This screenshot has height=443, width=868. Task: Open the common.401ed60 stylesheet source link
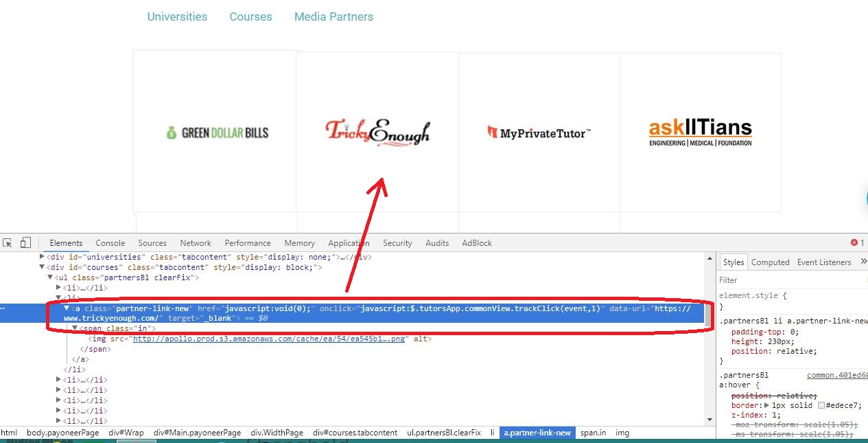pyautogui.click(x=837, y=375)
